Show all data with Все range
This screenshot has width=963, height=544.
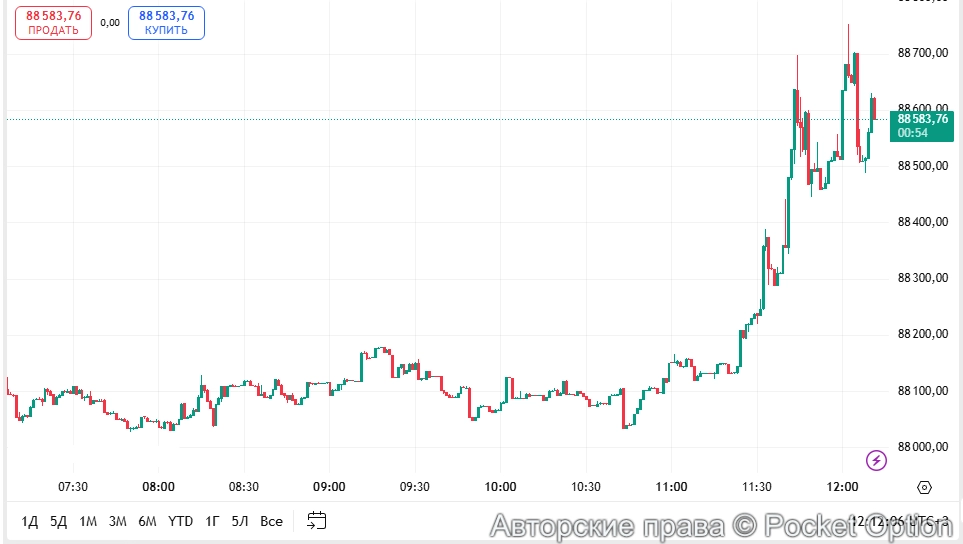[271, 521]
